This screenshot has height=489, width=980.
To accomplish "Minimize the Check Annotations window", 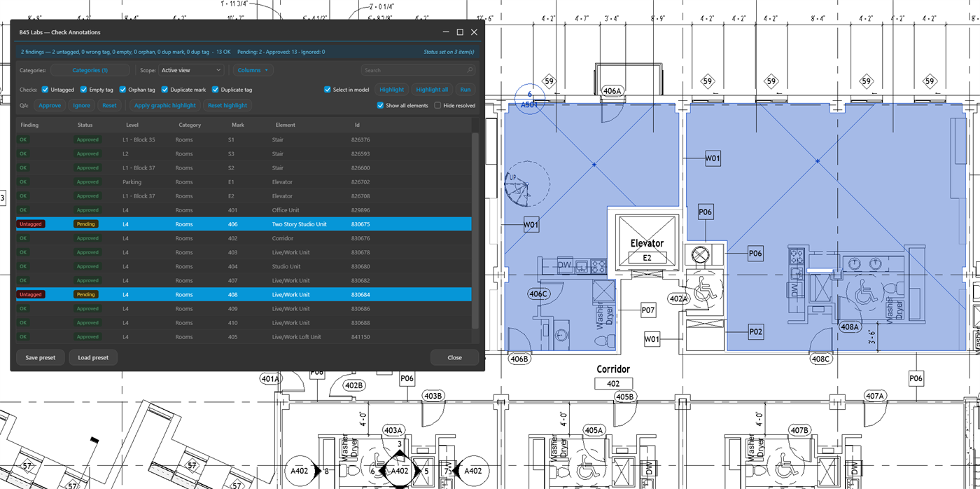I will tap(446, 32).
